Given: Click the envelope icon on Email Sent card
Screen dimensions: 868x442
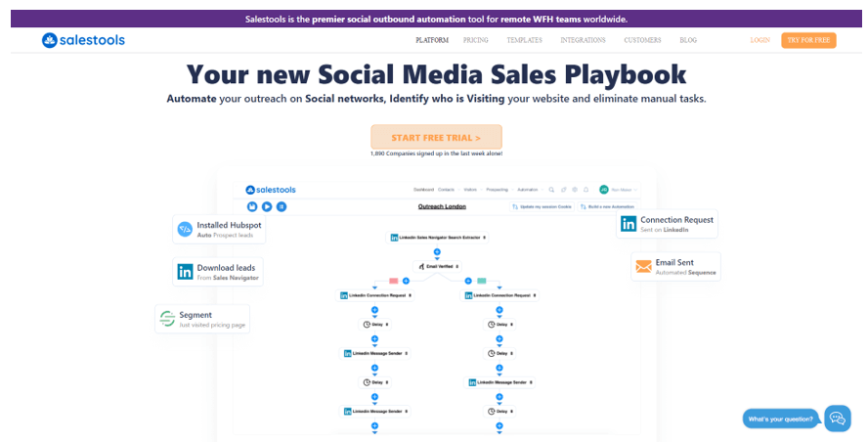Looking at the screenshot, I should (643, 266).
